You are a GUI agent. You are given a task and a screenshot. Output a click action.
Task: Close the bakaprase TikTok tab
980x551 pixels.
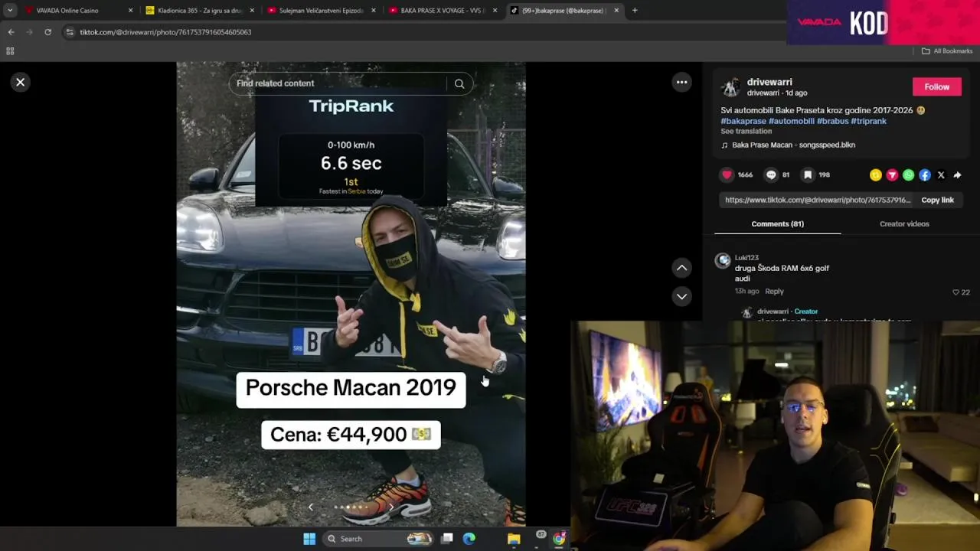616,11
